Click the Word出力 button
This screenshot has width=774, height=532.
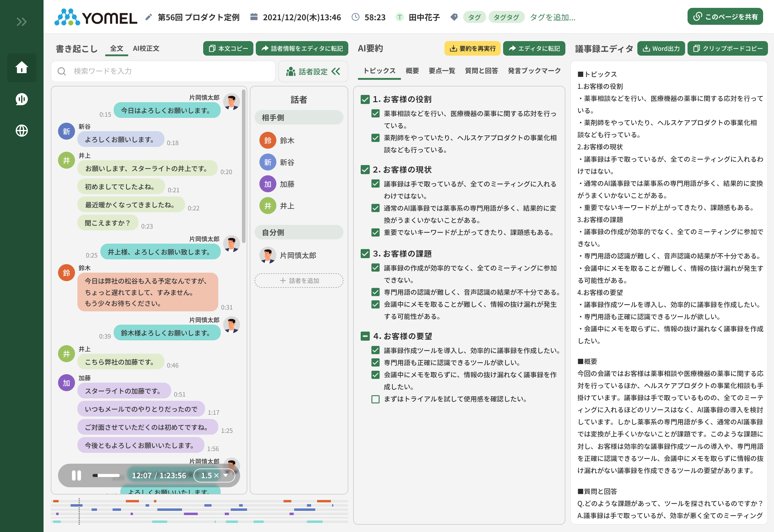pos(661,49)
